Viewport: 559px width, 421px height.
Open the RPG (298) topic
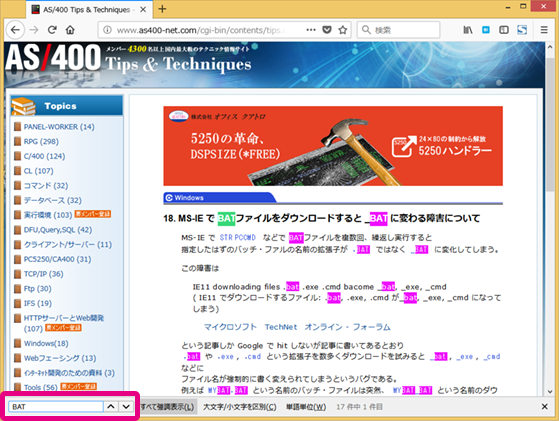[x=41, y=142]
